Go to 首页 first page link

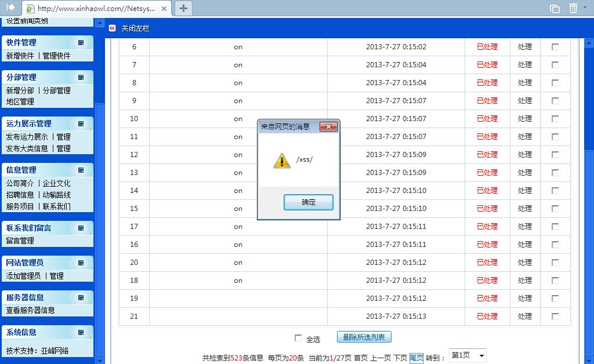point(361,358)
